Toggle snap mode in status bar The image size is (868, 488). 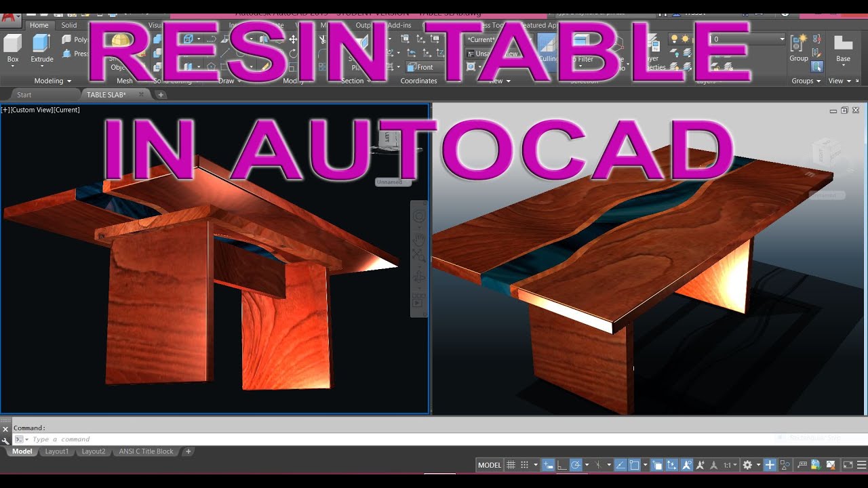click(524, 465)
